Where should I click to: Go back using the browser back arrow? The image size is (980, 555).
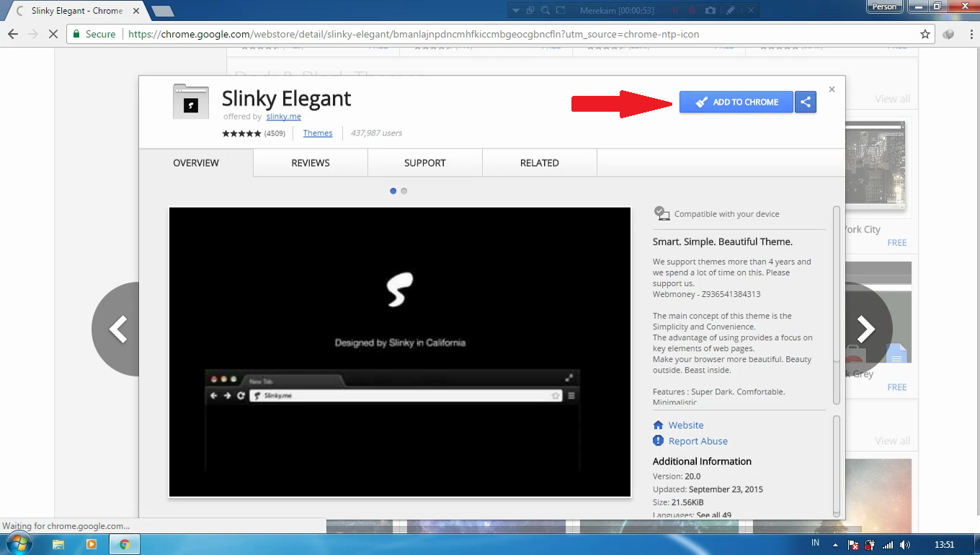(13, 34)
